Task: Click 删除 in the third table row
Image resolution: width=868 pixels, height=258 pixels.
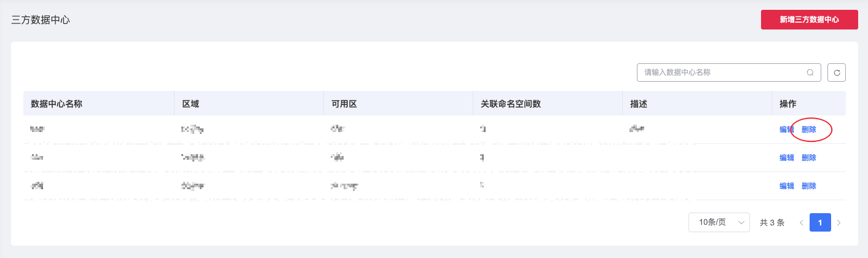Action: tap(809, 186)
